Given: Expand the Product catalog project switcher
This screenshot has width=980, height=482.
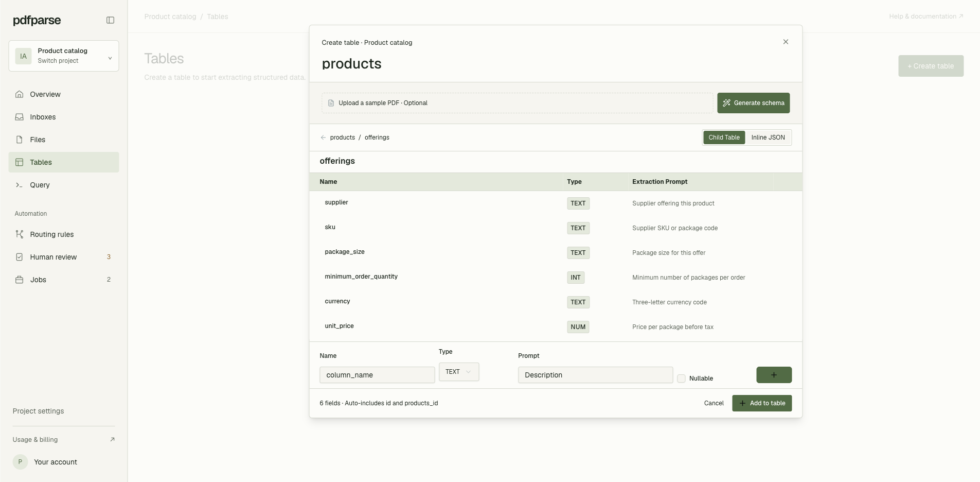Looking at the screenshot, I should [x=64, y=56].
